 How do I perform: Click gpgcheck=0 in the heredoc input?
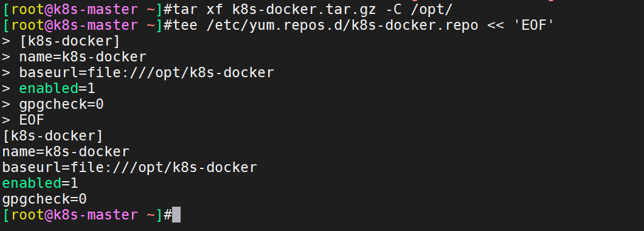[x=61, y=104]
